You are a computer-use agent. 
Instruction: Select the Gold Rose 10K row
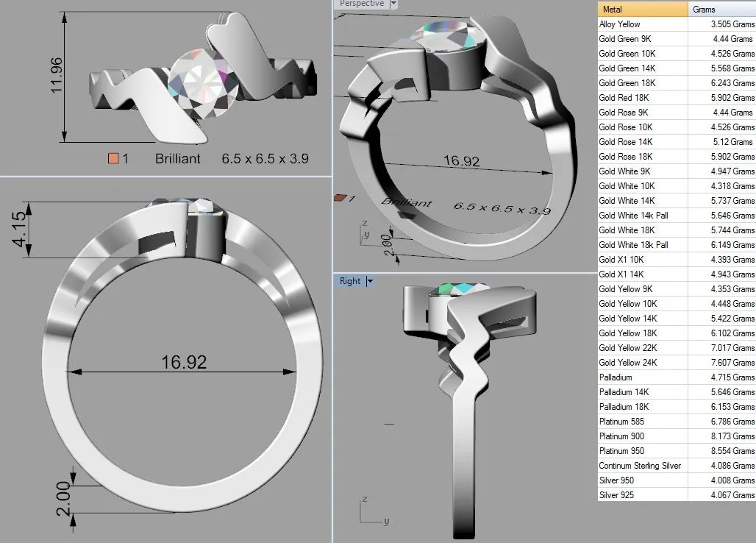tap(677, 127)
